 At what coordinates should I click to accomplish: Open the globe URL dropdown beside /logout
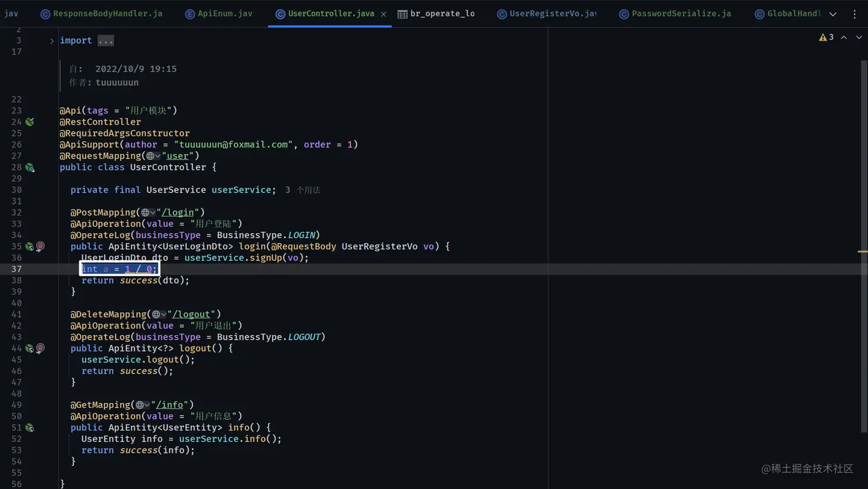(x=159, y=314)
